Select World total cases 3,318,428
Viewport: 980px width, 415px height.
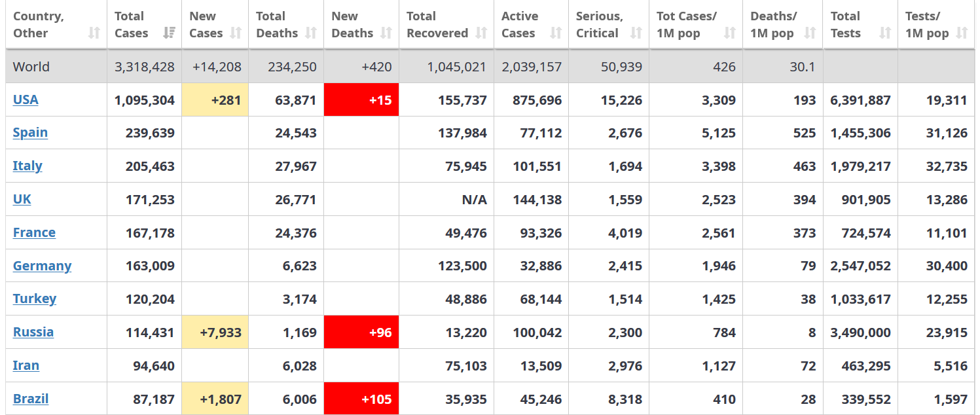[x=145, y=67]
